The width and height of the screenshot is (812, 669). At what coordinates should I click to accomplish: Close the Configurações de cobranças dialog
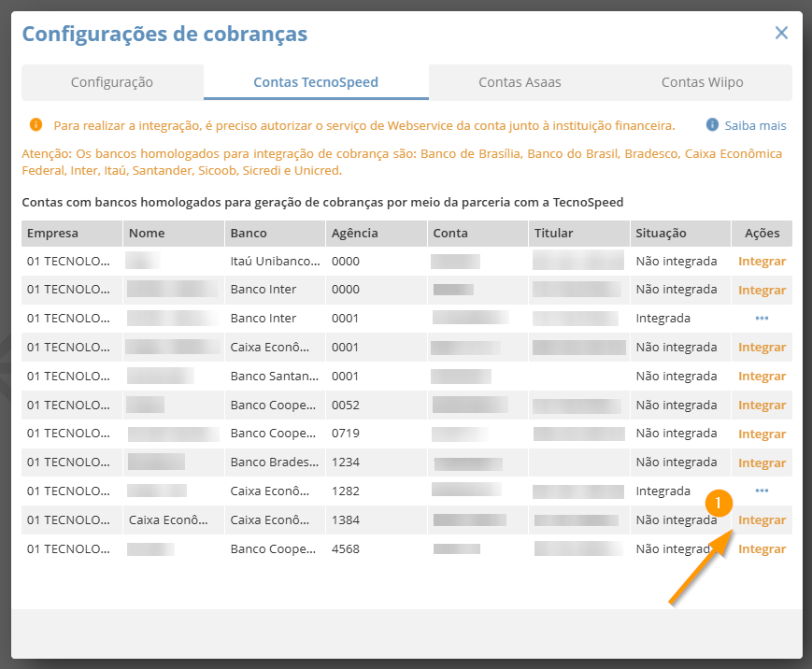[781, 34]
